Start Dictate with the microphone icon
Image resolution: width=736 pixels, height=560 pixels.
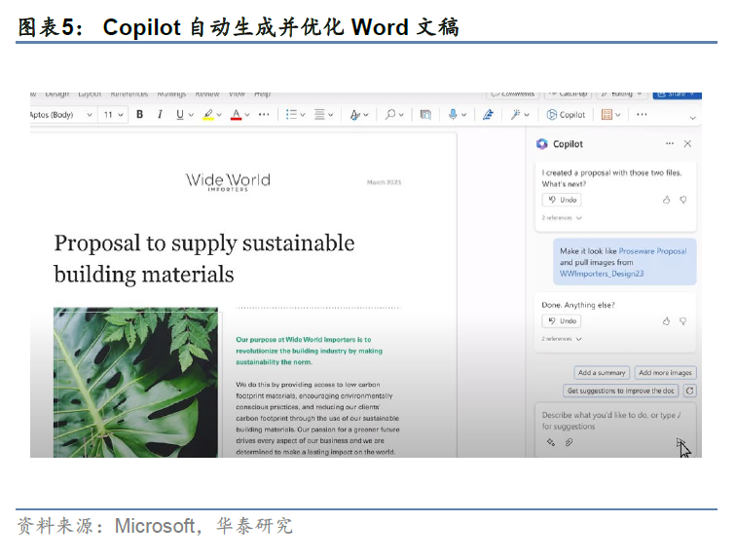click(453, 114)
